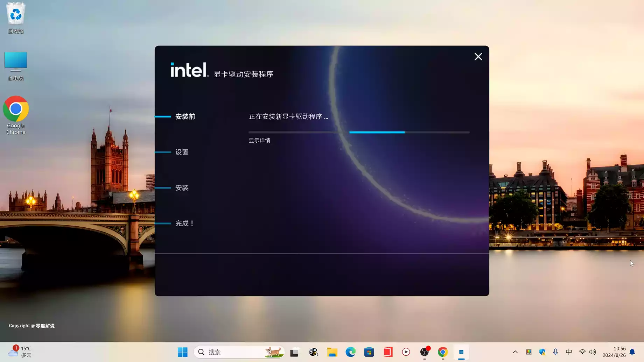Toggle the Chinese input method indicator
The height and width of the screenshot is (362, 644).
[569, 352]
